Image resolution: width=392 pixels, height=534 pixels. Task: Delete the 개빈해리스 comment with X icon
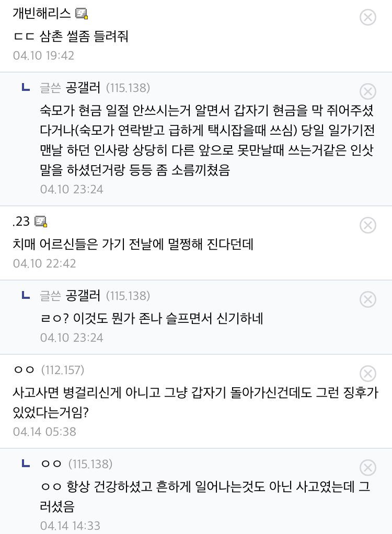point(368,17)
